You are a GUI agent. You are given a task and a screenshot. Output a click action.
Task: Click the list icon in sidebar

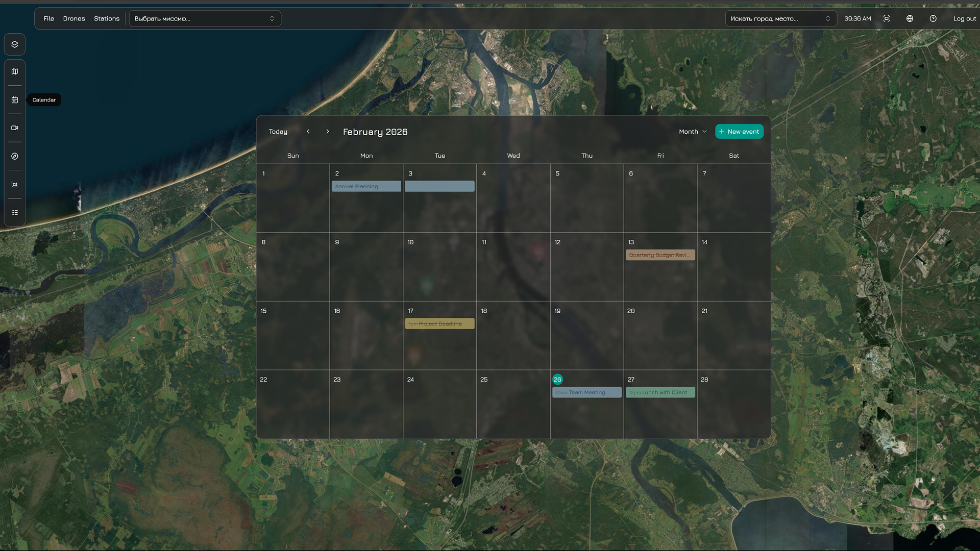point(15,212)
